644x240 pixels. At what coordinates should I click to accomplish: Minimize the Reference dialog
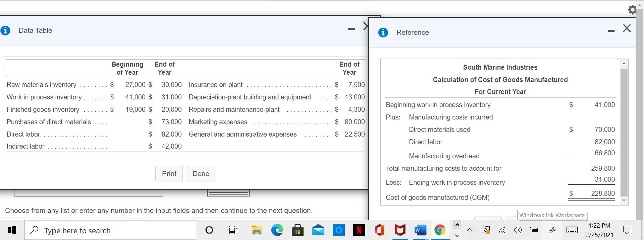(x=611, y=31)
